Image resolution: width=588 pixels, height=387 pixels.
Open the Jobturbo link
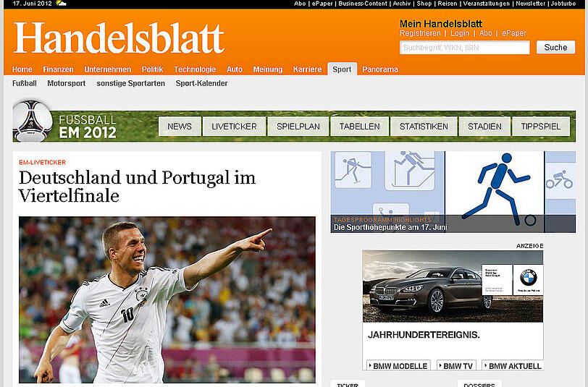click(563, 4)
